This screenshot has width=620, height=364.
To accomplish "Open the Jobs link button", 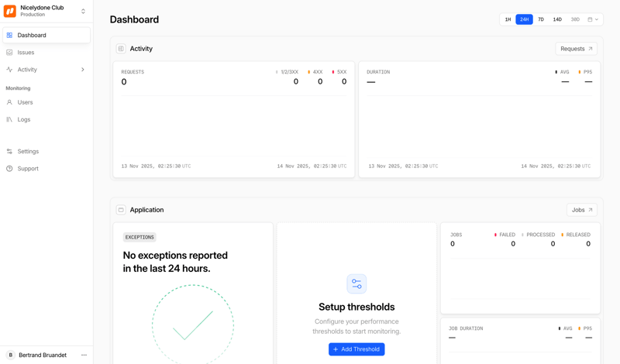I will coord(581,210).
